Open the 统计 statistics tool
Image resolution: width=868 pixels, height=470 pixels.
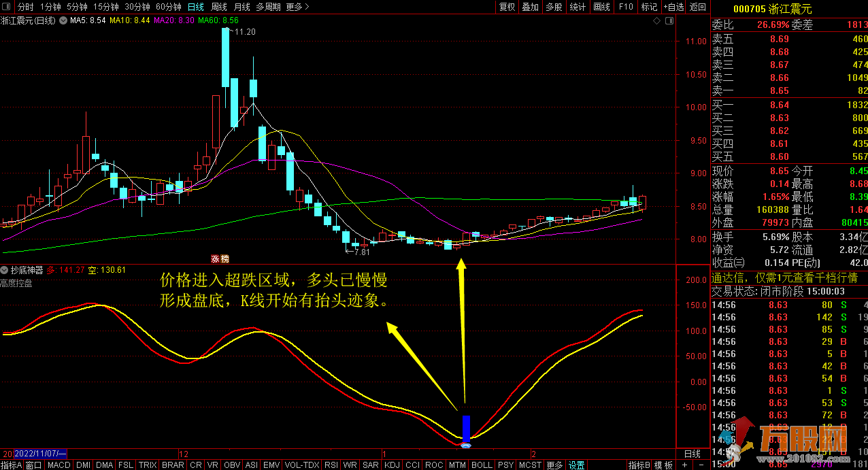[578, 7]
